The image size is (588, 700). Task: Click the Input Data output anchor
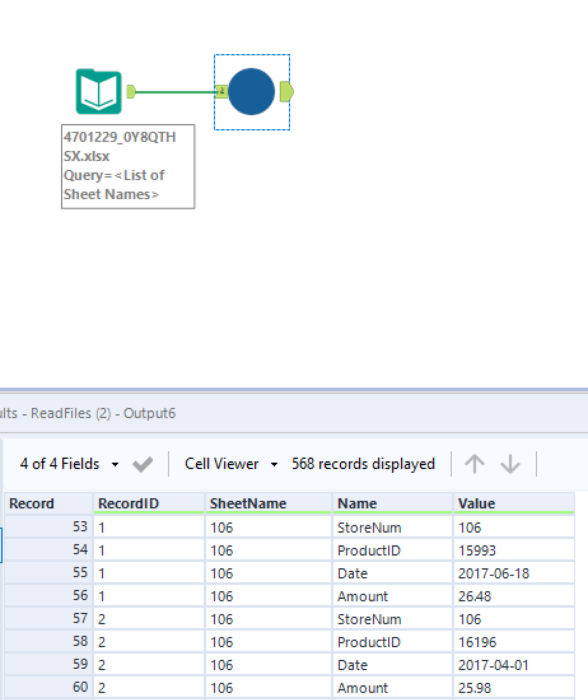(x=131, y=92)
